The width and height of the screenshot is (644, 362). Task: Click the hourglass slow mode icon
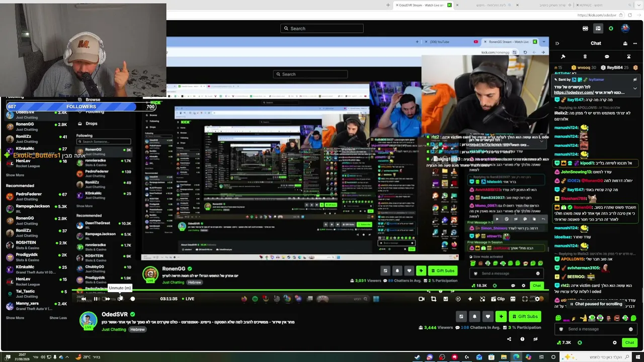click(x=628, y=56)
